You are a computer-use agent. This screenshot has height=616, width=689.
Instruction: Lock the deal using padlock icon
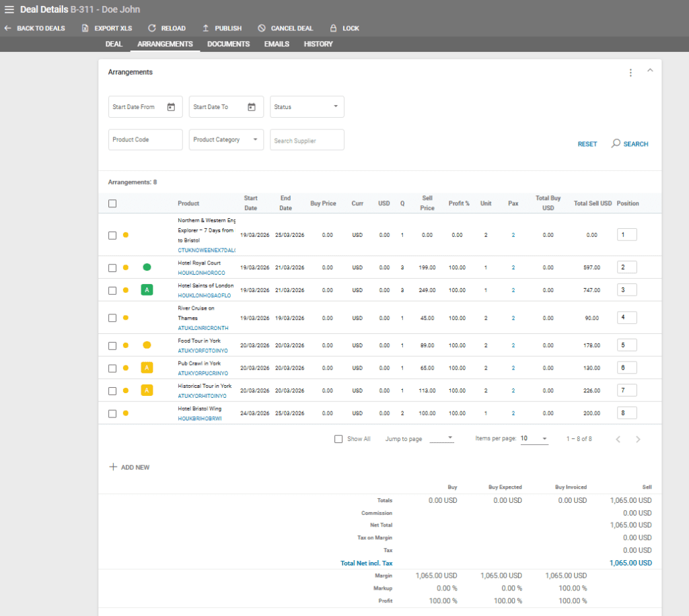333,28
